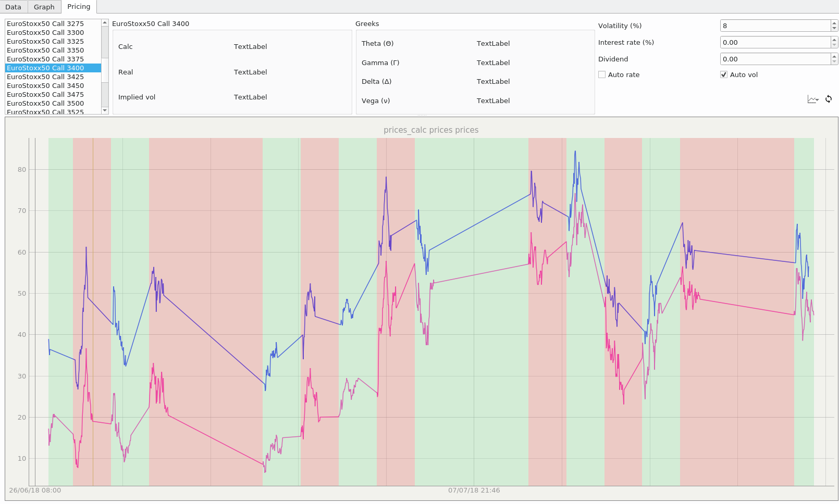839x504 pixels.
Task: Choose EuroStoxx50 Call 3375
Action: [x=53, y=59]
